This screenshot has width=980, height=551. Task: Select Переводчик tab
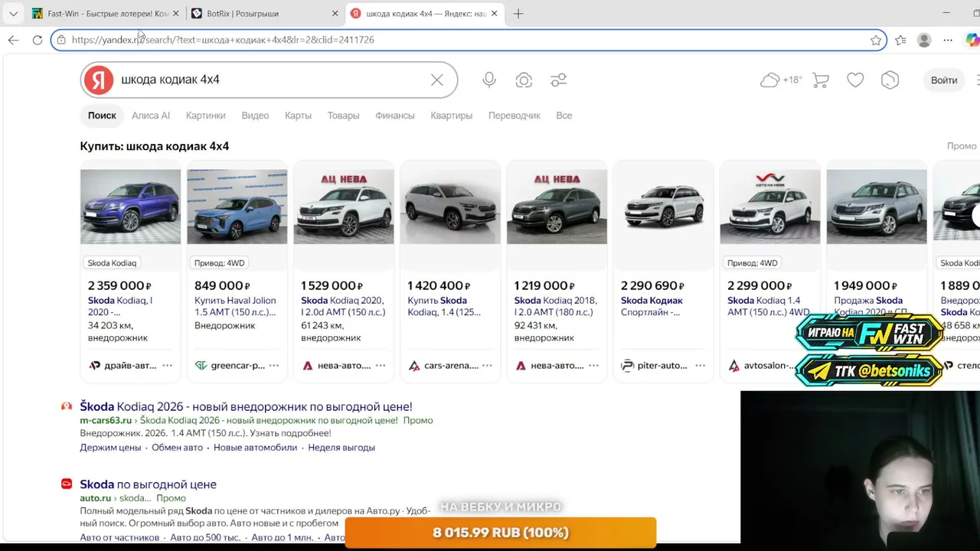[514, 116]
